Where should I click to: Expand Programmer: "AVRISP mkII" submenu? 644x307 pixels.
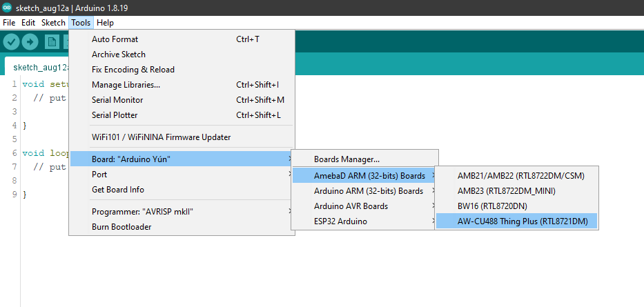tap(182, 212)
